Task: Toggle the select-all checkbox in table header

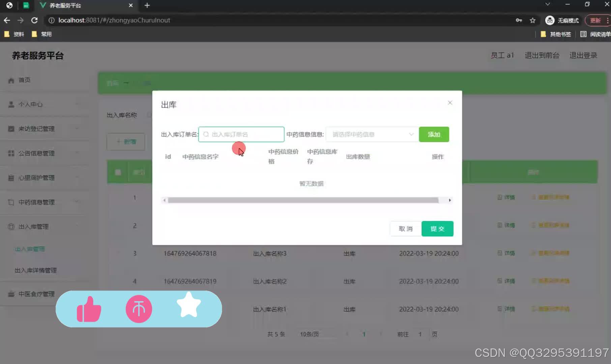Action: [118, 172]
